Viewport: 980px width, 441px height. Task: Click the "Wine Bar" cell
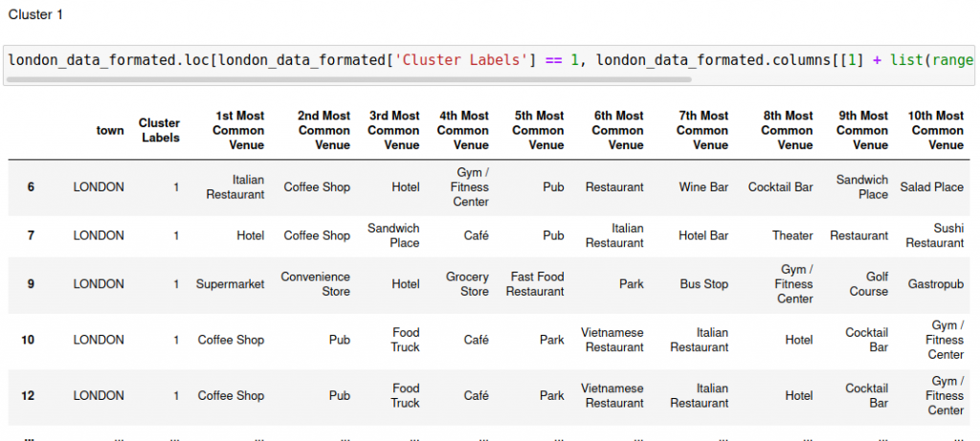pos(703,187)
